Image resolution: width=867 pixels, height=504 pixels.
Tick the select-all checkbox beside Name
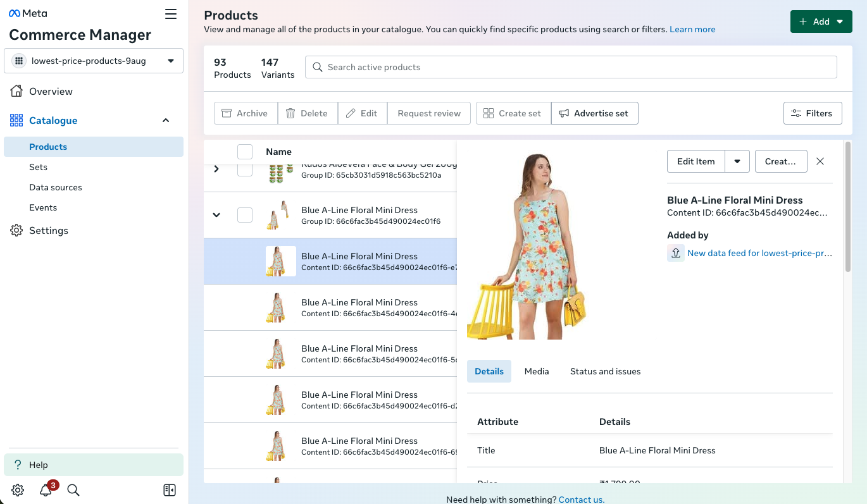click(245, 152)
